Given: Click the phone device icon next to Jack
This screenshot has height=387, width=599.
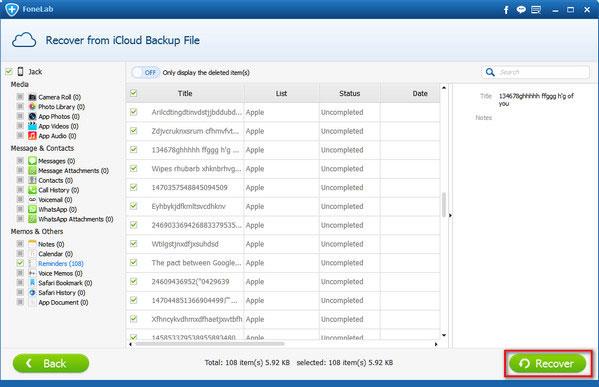Looking at the screenshot, I should (x=21, y=71).
